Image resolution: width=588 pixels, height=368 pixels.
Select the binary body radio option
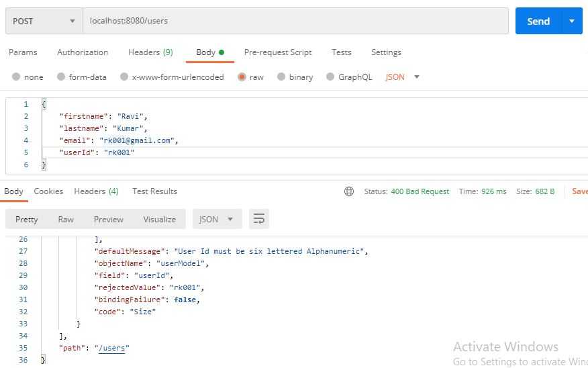281,77
